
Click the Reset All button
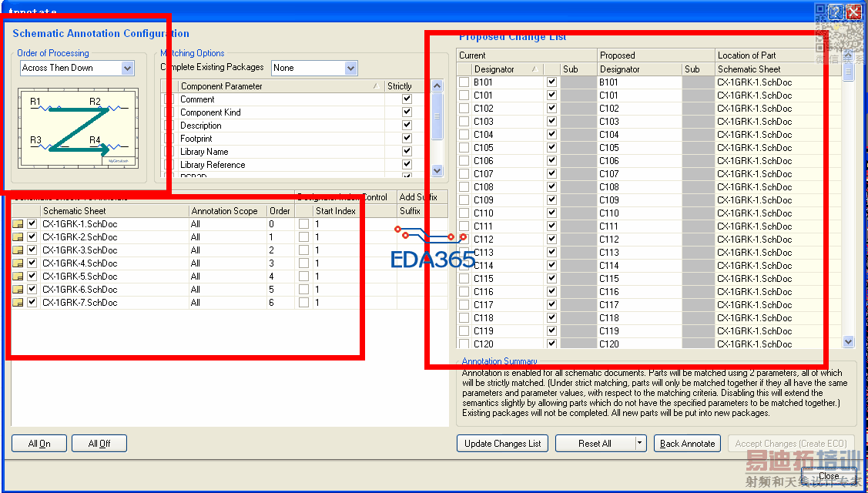595,443
